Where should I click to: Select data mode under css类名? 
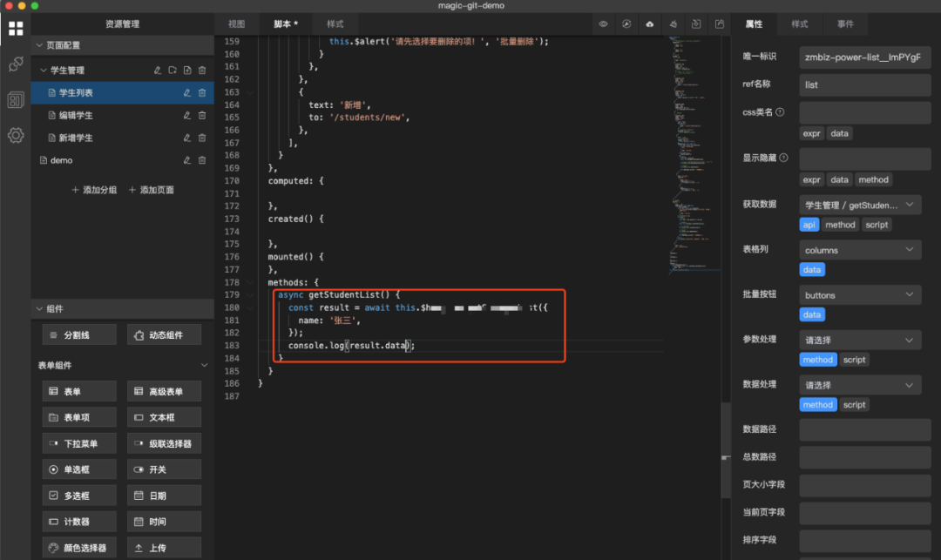(839, 134)
